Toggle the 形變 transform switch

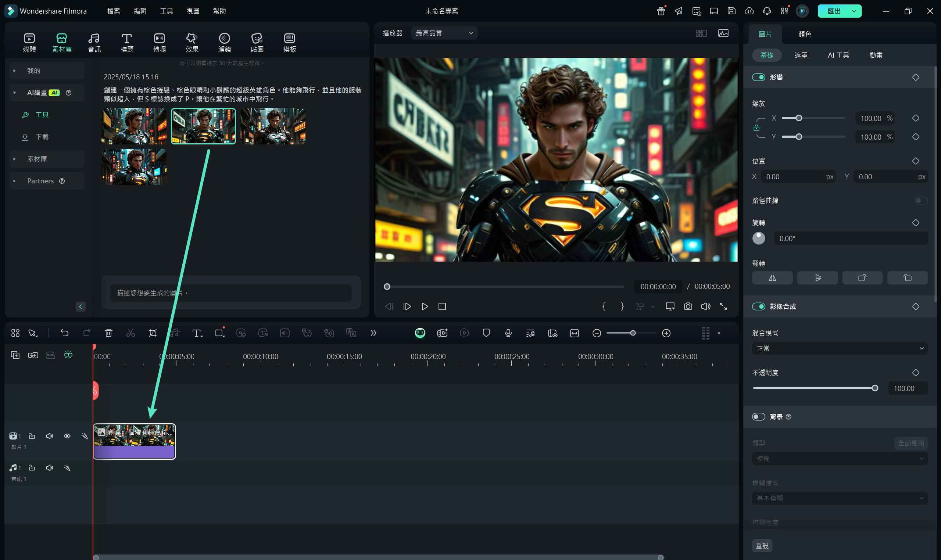tap(758, 78)
